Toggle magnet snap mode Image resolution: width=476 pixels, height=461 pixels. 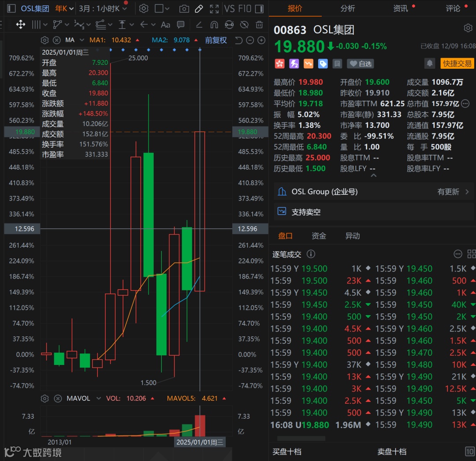pos(214,25)
